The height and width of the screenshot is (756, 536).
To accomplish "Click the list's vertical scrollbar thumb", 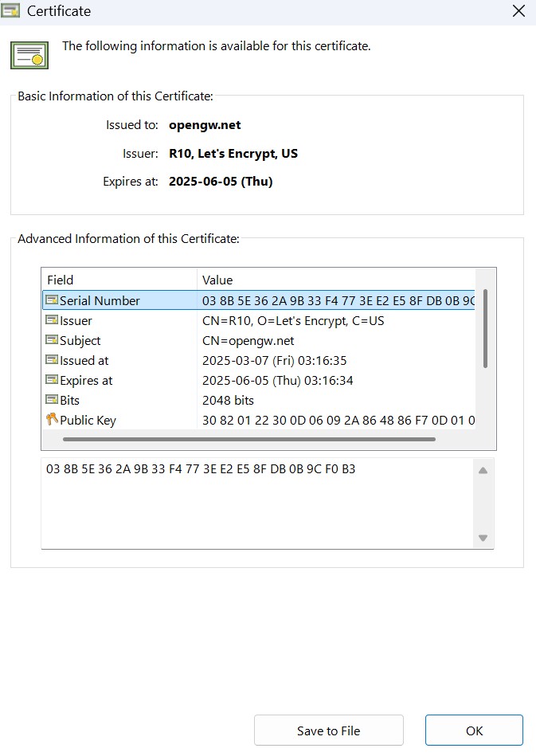I will click(485, 328).
